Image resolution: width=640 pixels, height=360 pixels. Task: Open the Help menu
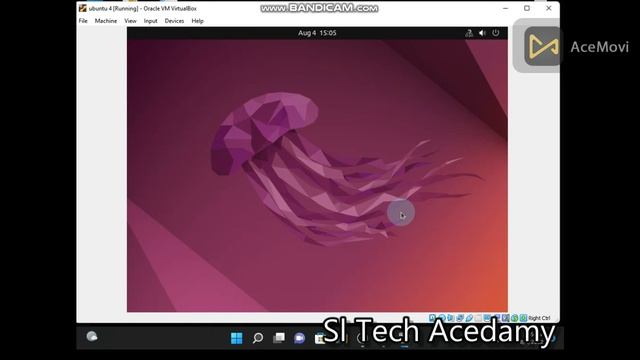coord(198,21)
